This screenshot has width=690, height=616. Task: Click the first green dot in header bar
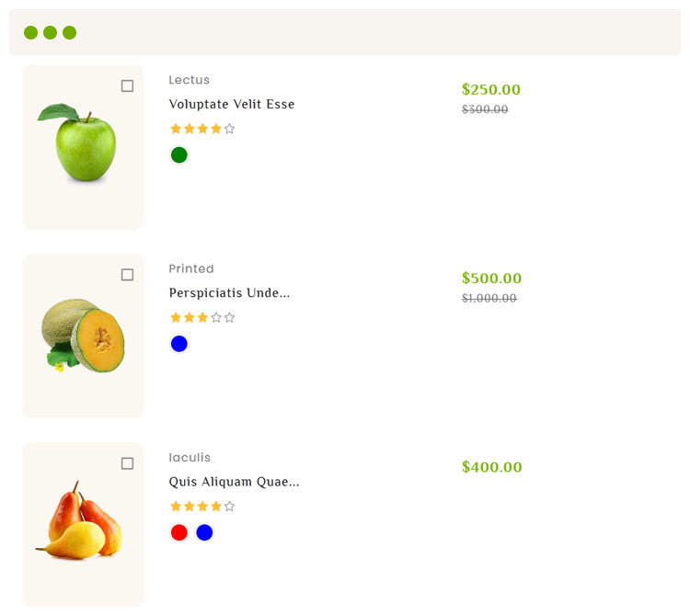tap(30, 33)
